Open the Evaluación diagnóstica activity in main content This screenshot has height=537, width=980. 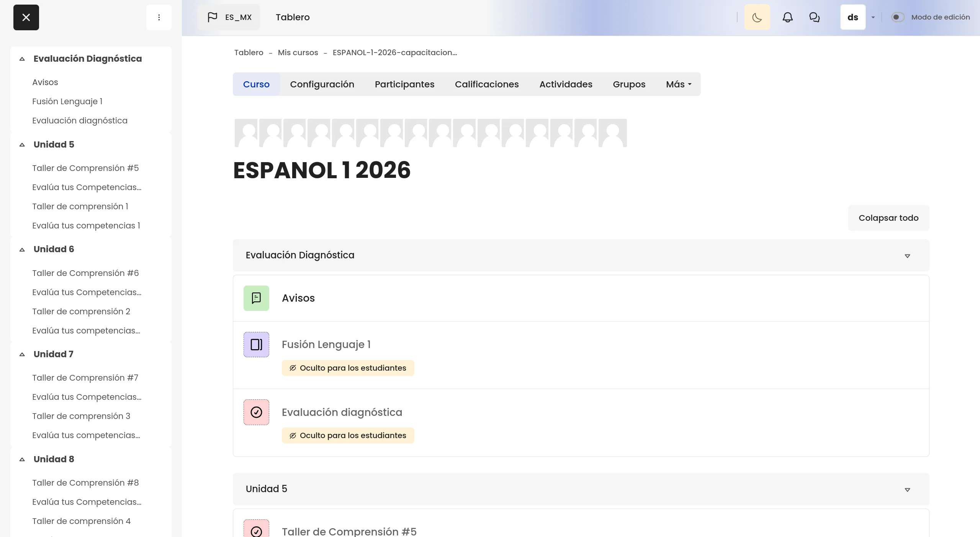tap(342, 412)
